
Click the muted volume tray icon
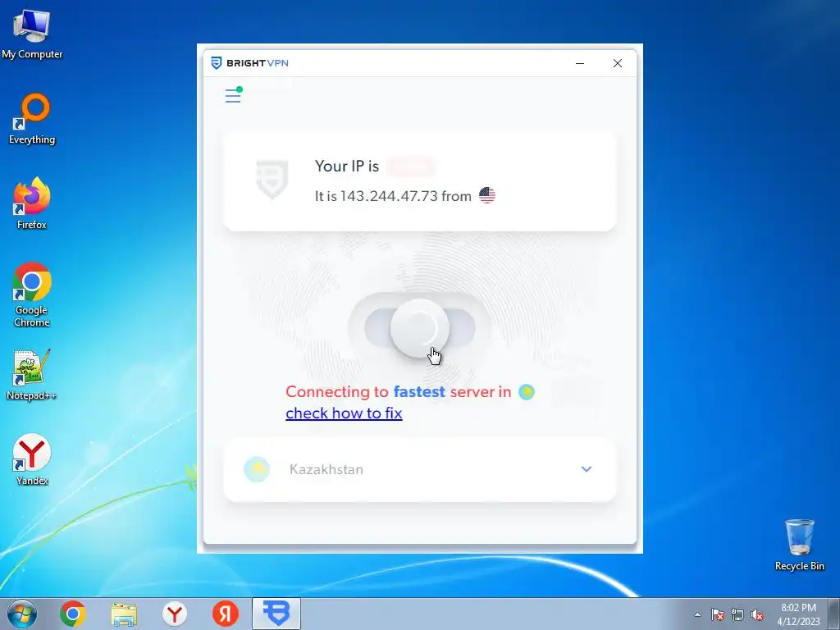[757, 614]
